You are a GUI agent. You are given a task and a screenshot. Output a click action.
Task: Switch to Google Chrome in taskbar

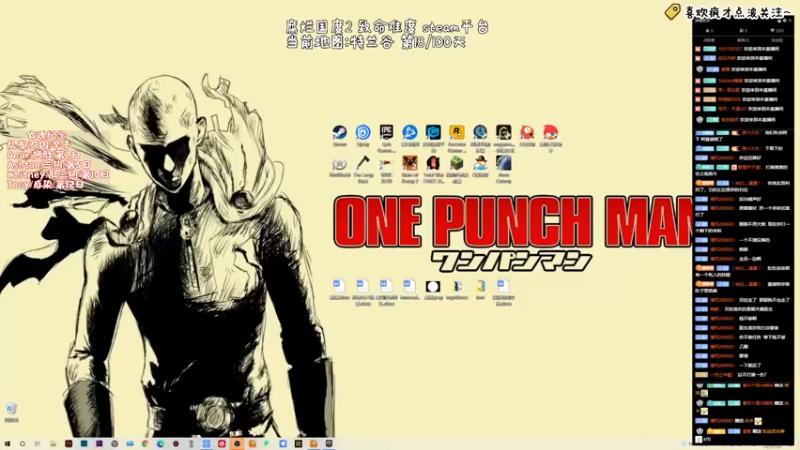[145, 444]
